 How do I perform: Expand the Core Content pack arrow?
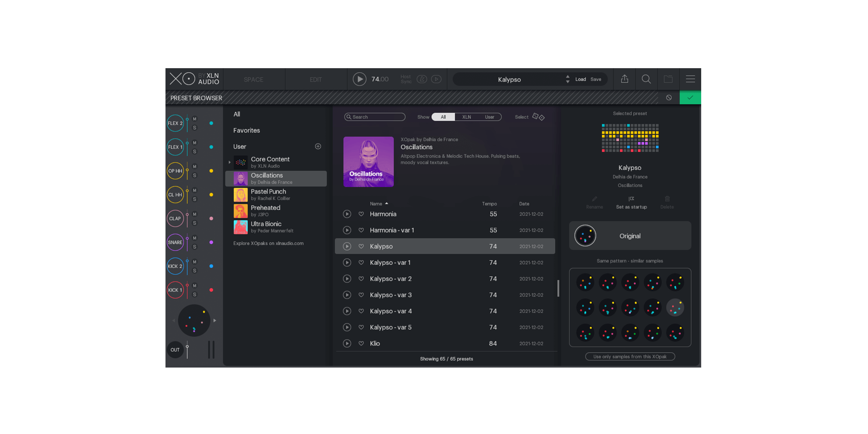(230, 162)
